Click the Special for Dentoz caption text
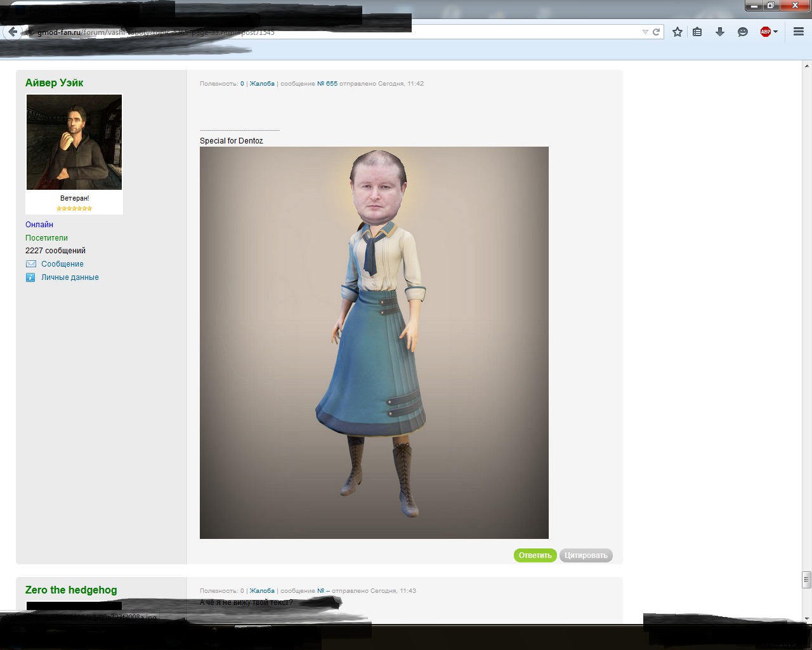 pos(231,141)
